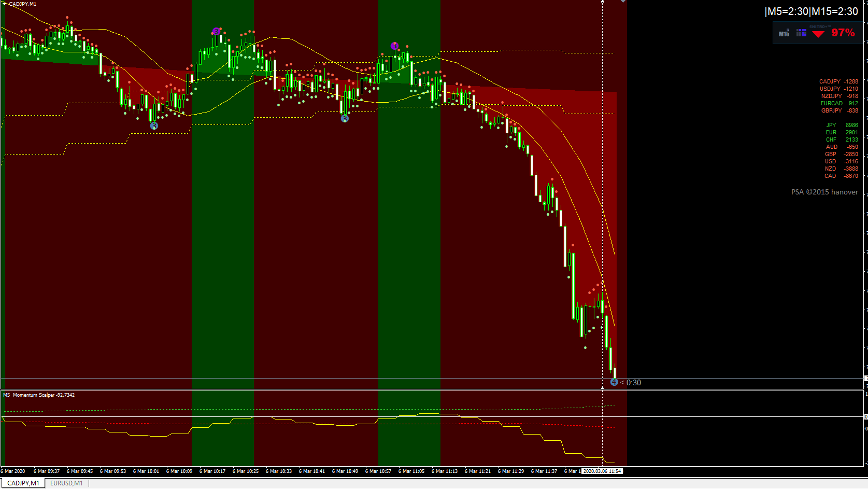Click the purple signal marker above 10:17

tap(216, 32)
